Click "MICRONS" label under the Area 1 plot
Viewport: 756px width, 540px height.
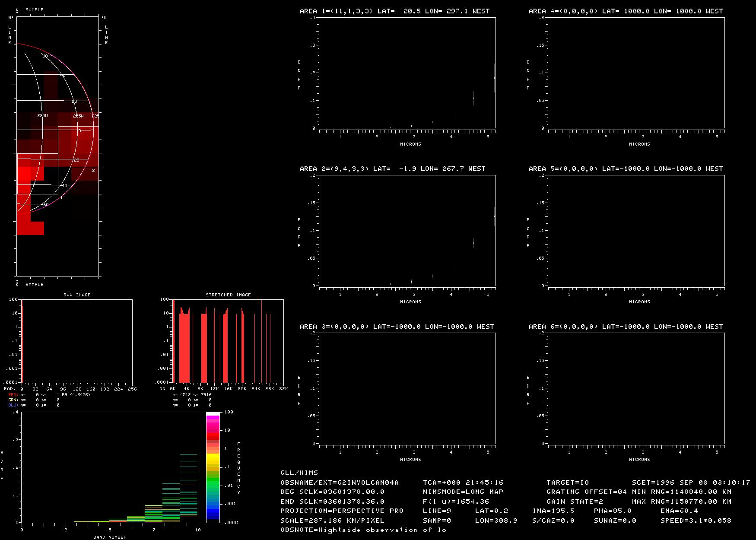pyautogui.click(x=410, y=144)
